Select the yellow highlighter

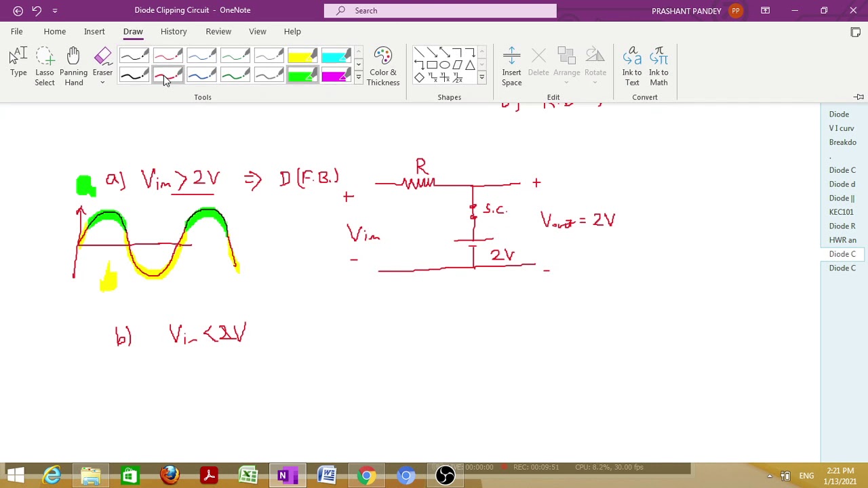pos(302,56)
